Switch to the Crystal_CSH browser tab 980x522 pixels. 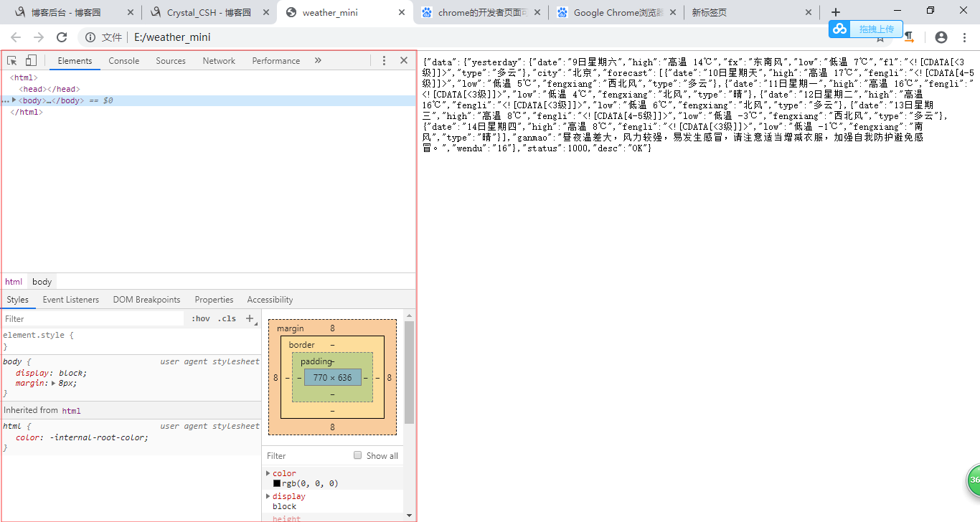coord(209,13)
